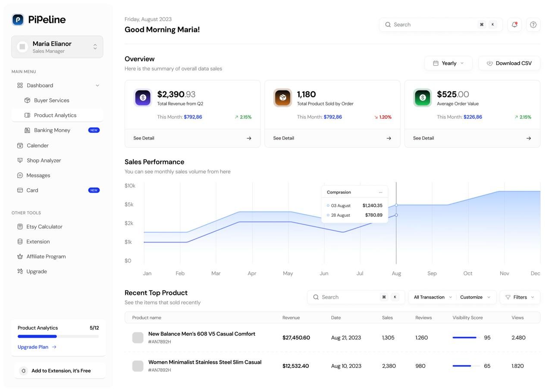
Task: Collapse the Dashboard menu chevron
Action: pos(97,86)
